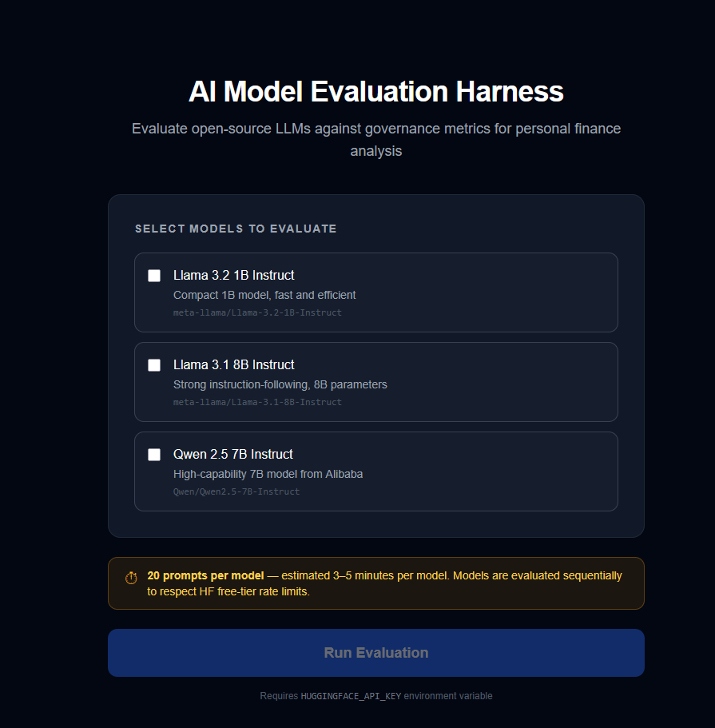Click the stopwatch icon in the warning banner
Screen dimensions: 715x728
coord(130,577)
